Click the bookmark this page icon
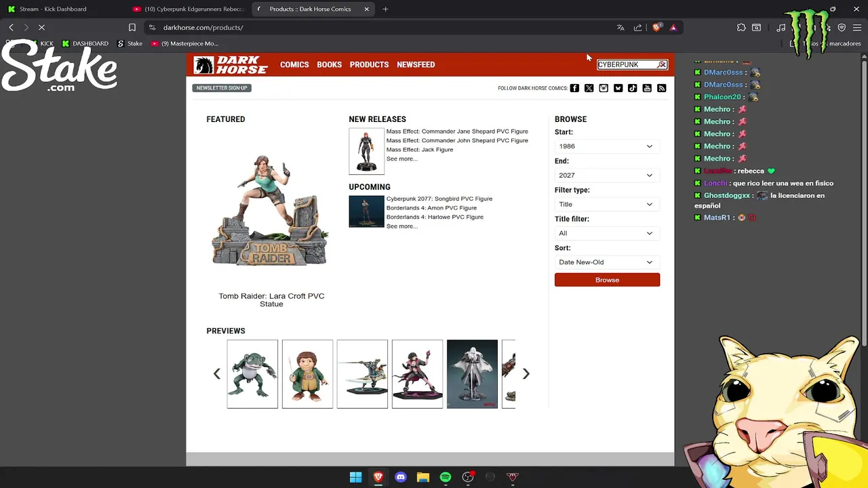This screenshot has height=488, width=868. [132, 28]
